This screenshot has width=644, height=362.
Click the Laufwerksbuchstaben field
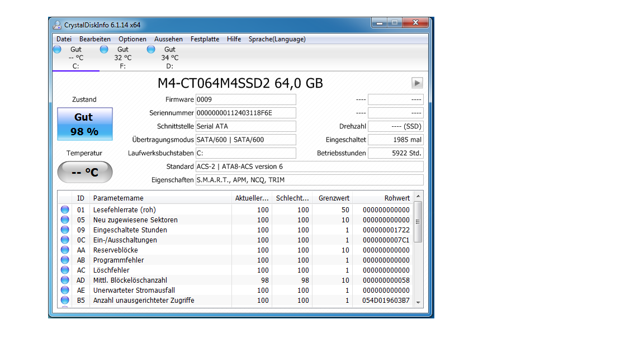[245, 153]
